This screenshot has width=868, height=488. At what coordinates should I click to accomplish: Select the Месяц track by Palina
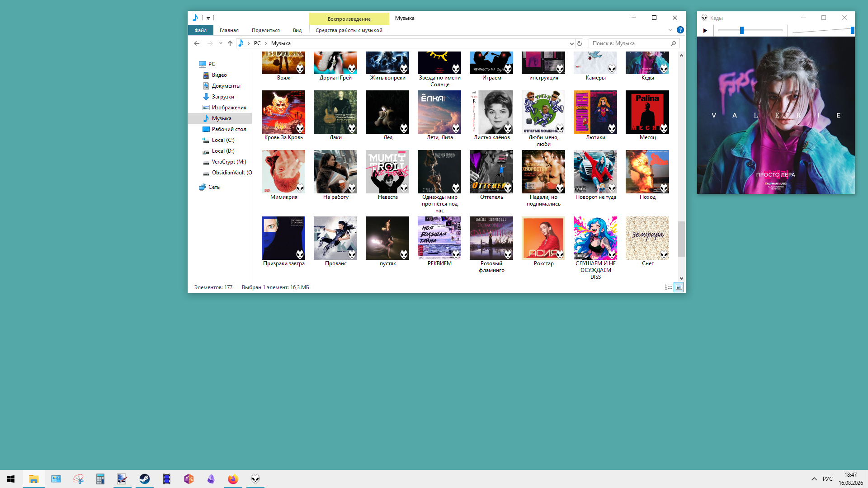click(x=647, y=116)
